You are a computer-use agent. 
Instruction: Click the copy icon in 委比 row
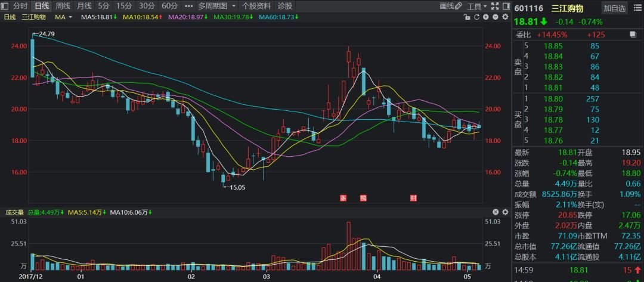(x=633, y=35)
